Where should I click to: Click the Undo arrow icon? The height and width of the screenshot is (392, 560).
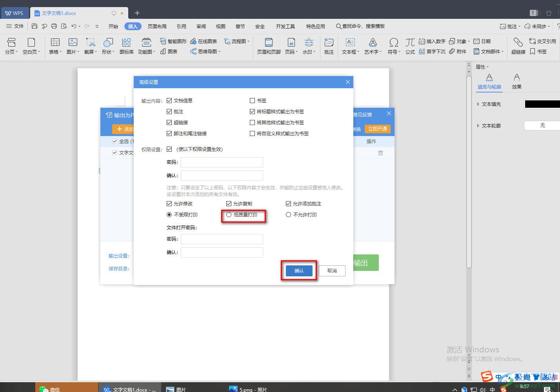(74, 26)
